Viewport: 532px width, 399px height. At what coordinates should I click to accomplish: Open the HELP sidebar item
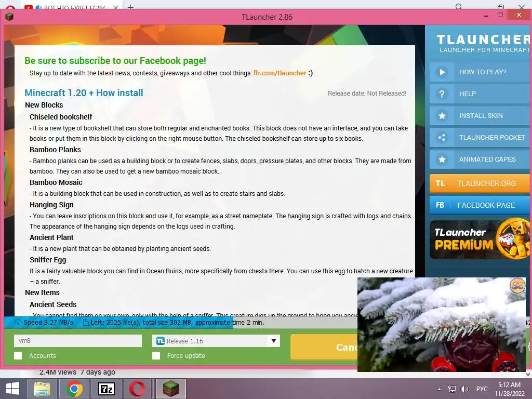(x=481, y=94)
